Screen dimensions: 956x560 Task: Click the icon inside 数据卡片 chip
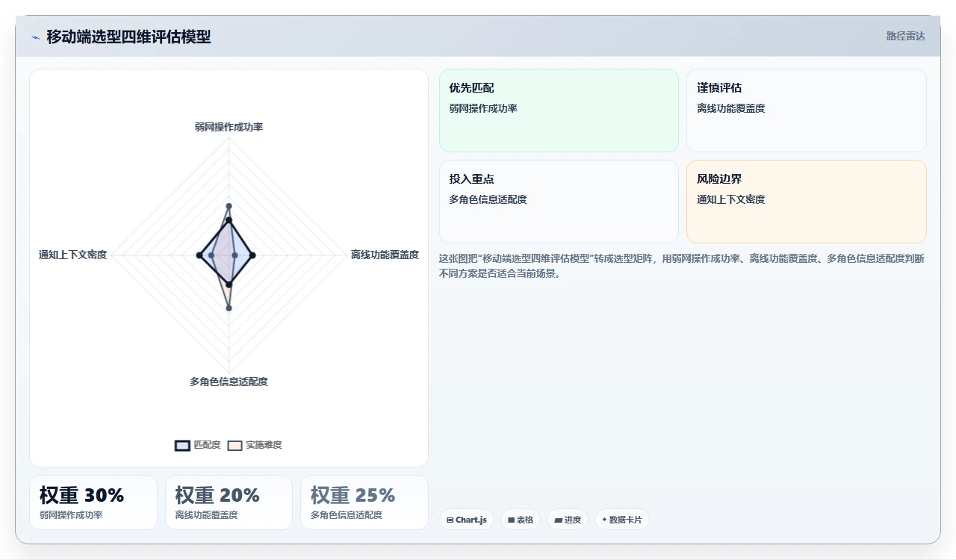(x=604, y=519)
